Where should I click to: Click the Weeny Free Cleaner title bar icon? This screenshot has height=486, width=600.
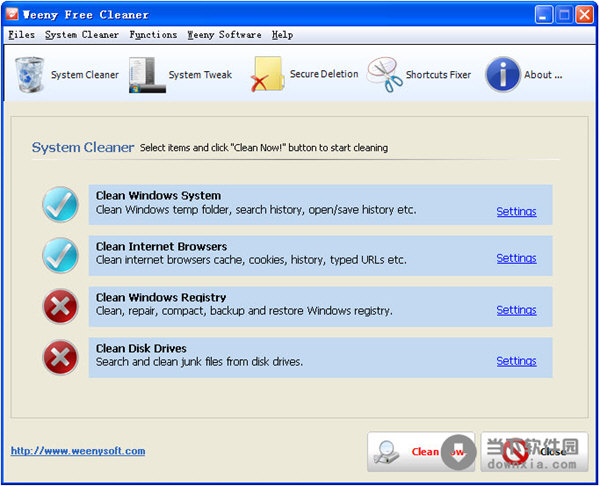coord(12,14)
